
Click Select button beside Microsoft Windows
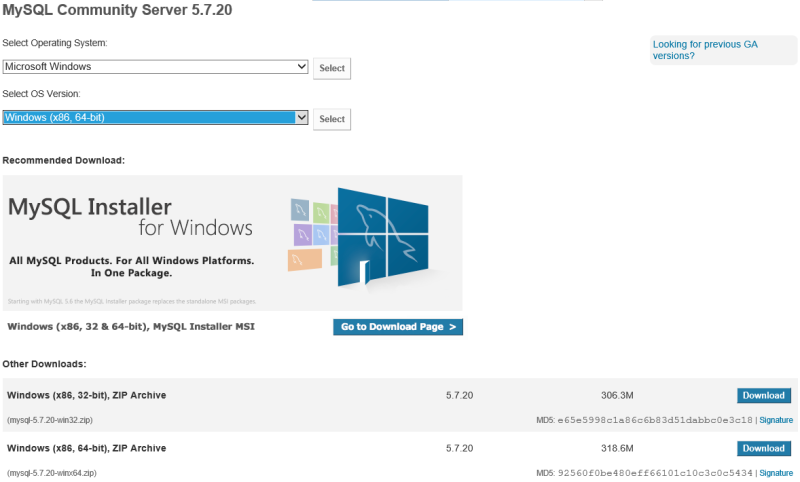click(x=332, y=68)
